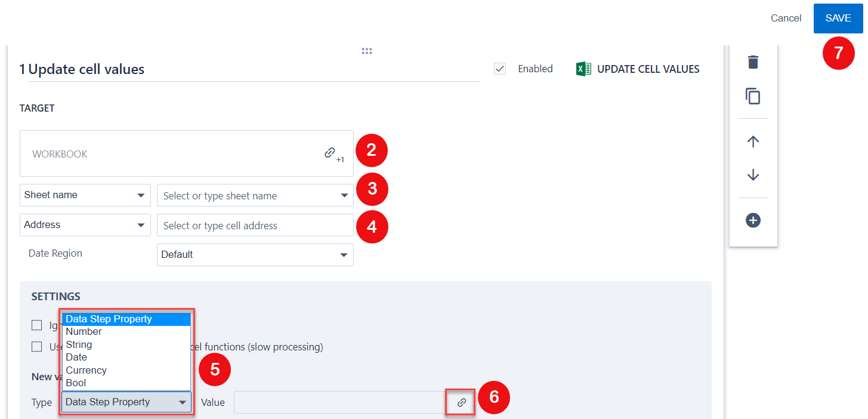
Task: Click the Cancel link
Action: click(786, 18)
